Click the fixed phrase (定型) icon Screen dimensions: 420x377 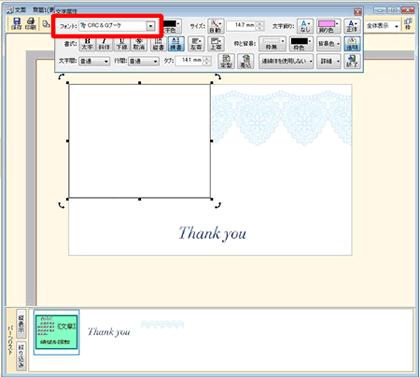pos(226,61)
